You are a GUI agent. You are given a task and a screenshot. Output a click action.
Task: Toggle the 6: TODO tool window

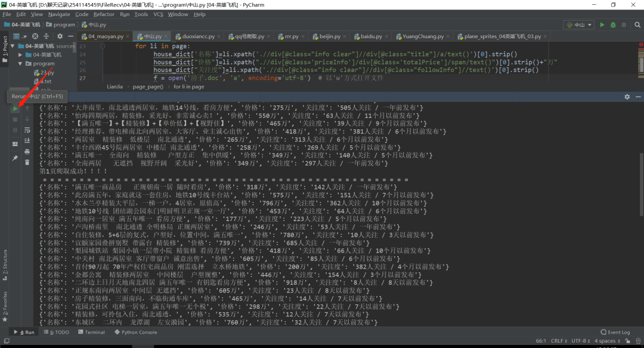pyautogui.click(x=57, y=333)
